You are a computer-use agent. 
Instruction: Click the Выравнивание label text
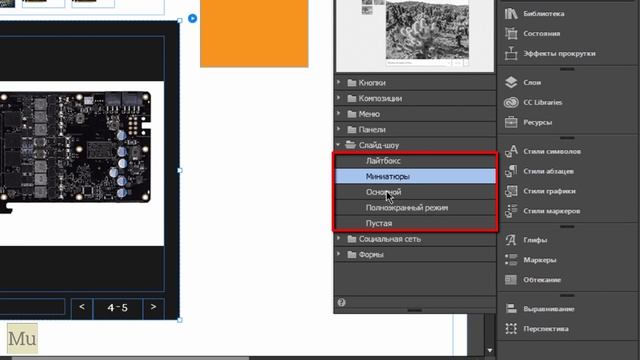(x=549, y=309)
